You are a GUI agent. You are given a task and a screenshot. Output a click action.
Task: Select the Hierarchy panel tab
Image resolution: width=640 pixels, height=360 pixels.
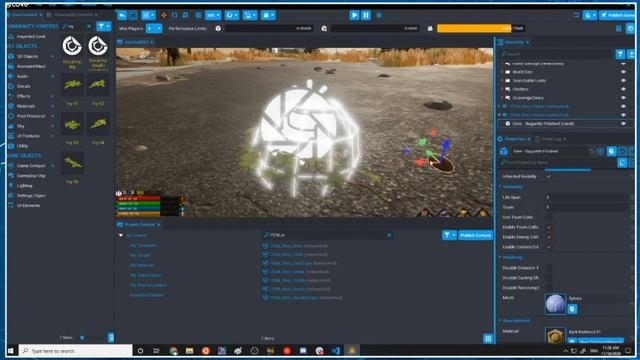pos(513,42)
